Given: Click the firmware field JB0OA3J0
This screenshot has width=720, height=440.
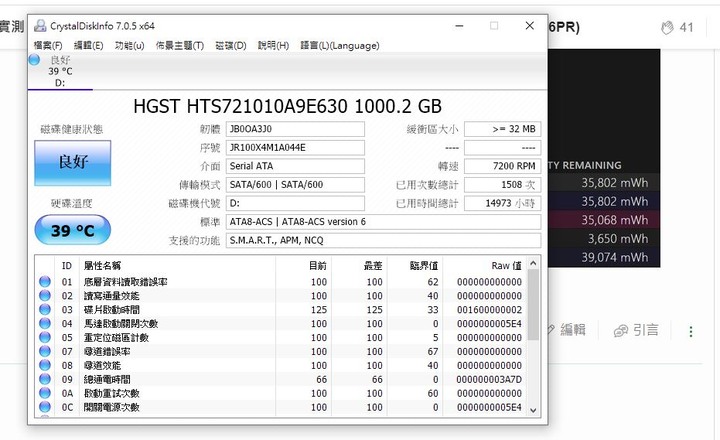Looking at the screenshot, I should click(x=295, y=129).
